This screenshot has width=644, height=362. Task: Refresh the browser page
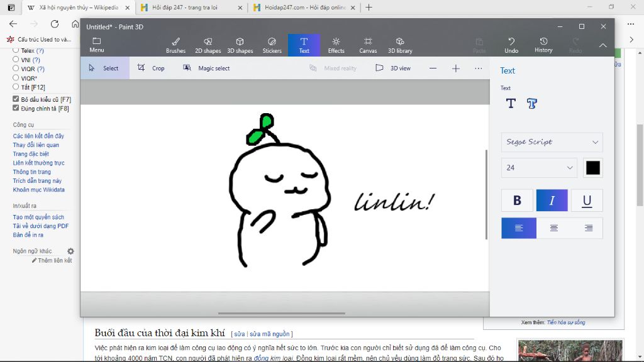(54, 24)
